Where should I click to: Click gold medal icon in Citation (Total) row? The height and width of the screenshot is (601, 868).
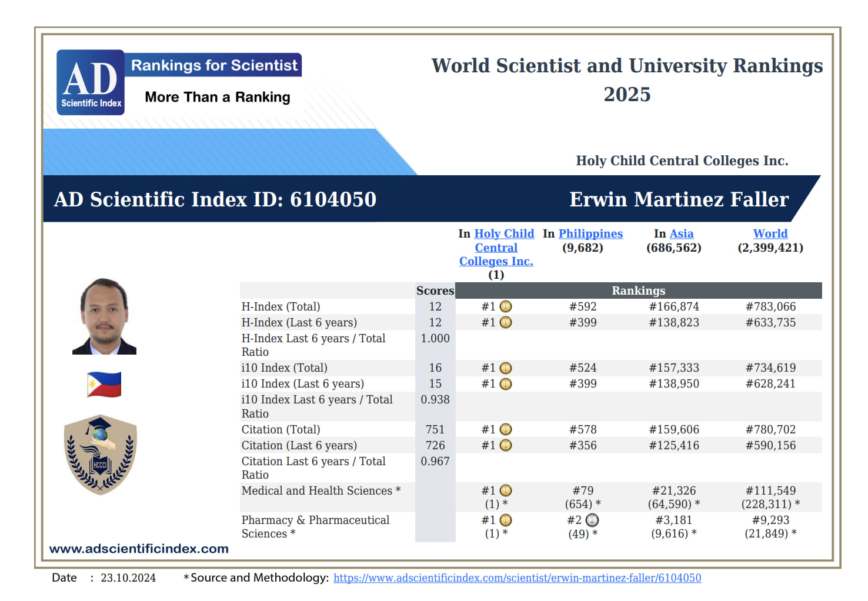click(506, 429)
